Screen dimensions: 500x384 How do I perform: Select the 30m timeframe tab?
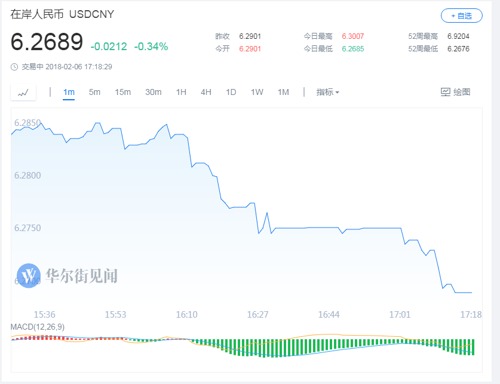pos(153,92)
